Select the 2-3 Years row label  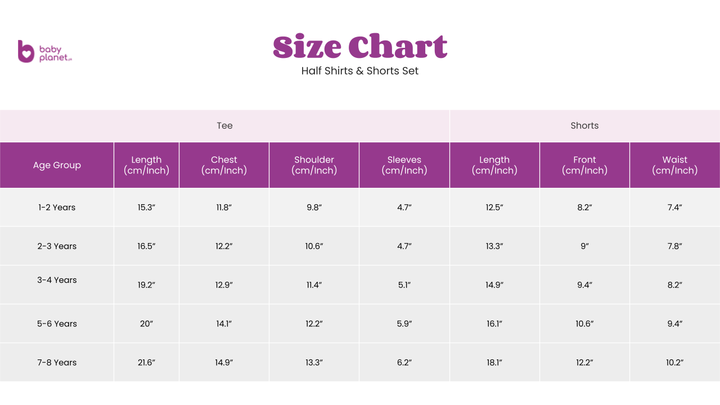[57, 246]
